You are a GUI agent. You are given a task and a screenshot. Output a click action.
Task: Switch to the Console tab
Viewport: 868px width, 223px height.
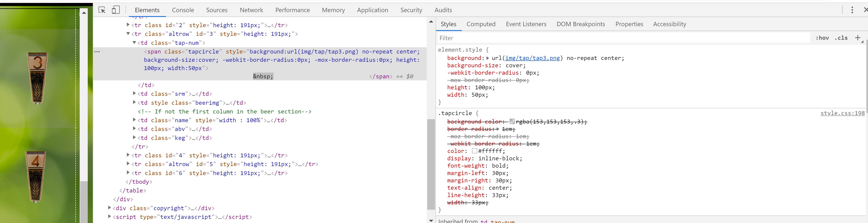(183, 10)
